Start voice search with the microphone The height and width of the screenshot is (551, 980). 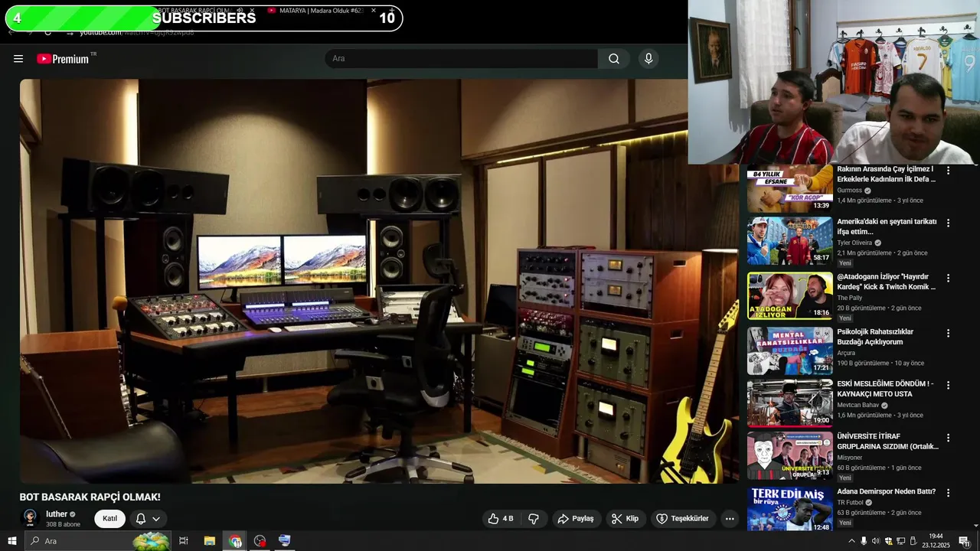pyautogui.click(x=648, y=59)
